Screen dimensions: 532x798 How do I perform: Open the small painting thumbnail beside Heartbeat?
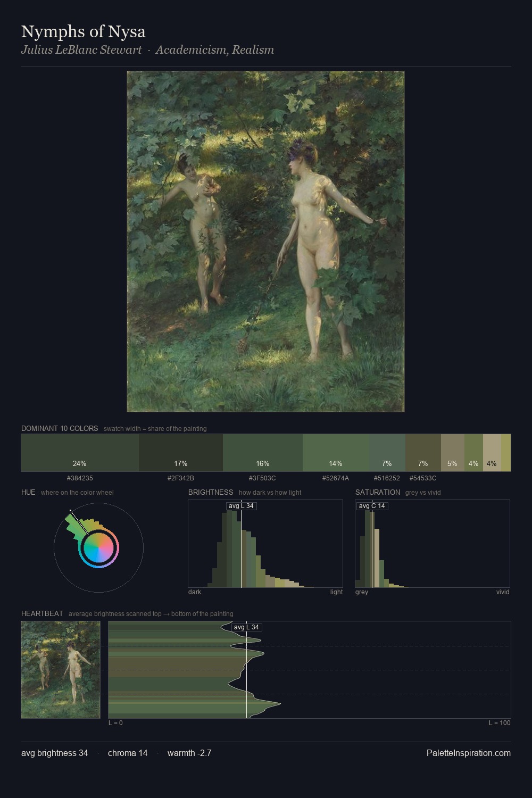coord(61,670)
